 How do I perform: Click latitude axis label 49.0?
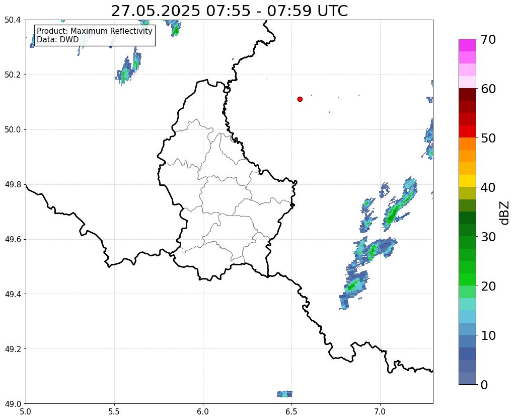pyautogui.click(x=13, y=403)
